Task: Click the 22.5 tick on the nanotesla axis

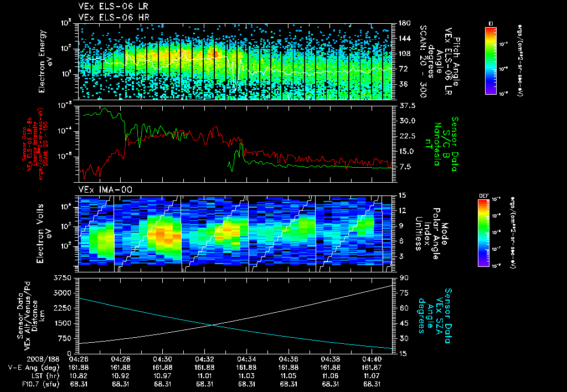Action: 407,136
